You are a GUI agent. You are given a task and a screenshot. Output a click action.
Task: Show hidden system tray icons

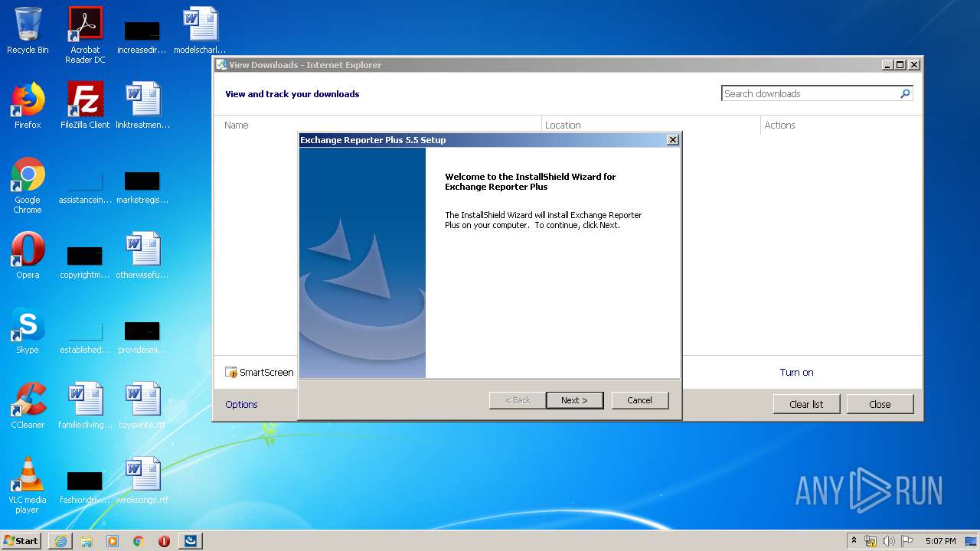[x=854, y=541]
